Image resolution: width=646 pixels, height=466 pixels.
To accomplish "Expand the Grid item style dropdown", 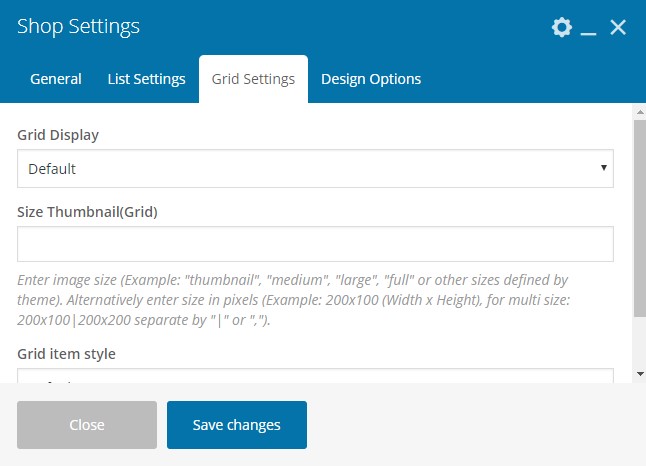I will [315, 376].
